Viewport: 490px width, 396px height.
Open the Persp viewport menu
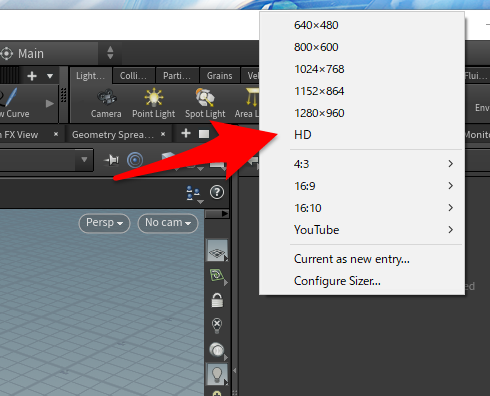click(x=104, y=223)
